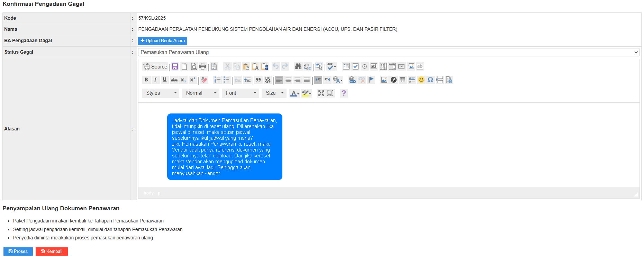Insert a smiley emoticon
Viewport: 644px width, 256px height.
point(421,80)
